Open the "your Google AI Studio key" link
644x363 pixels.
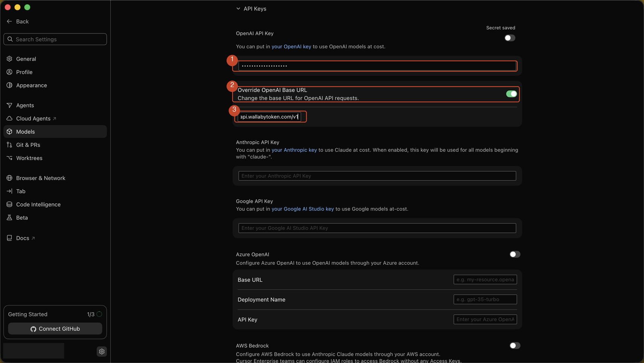click(x=303, y=209)
